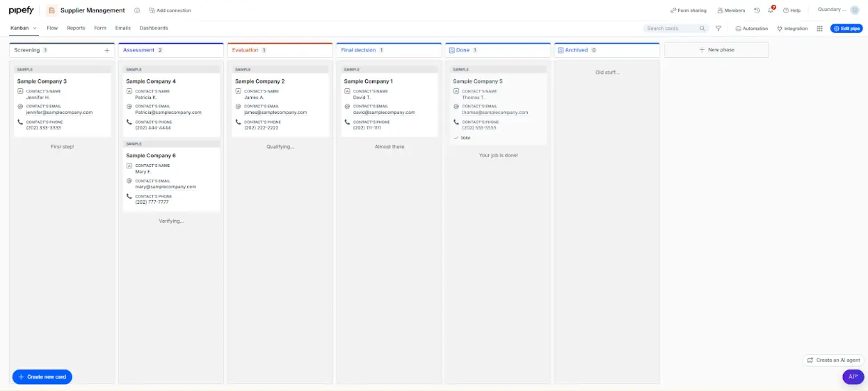
Task: Open Help
Action: coord(791,10)
